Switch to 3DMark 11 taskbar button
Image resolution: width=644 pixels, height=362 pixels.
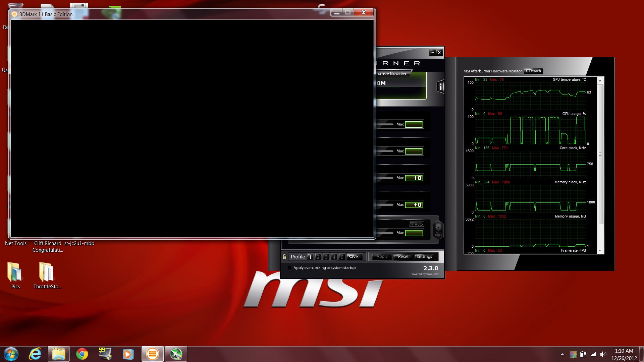(153, 354)
